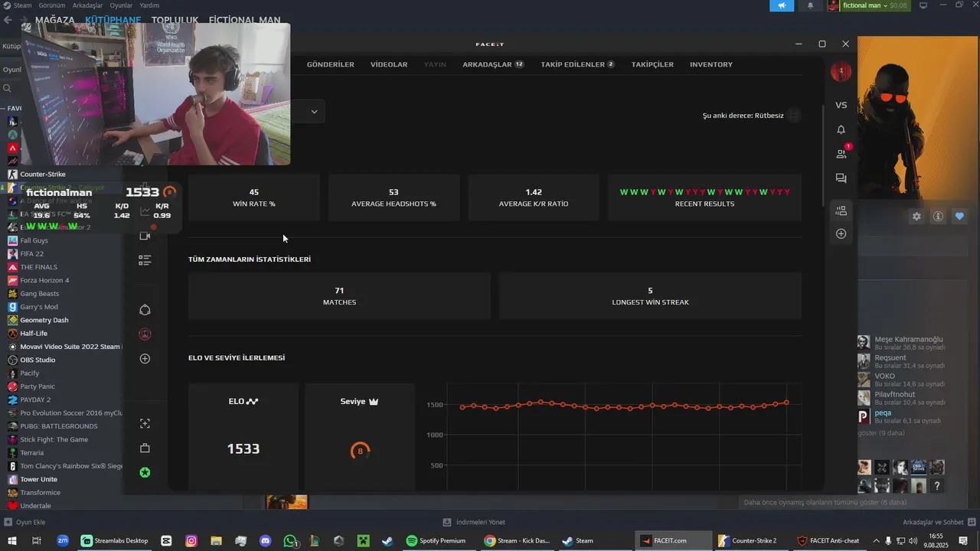Open FACEIT notifications bell

841,129
